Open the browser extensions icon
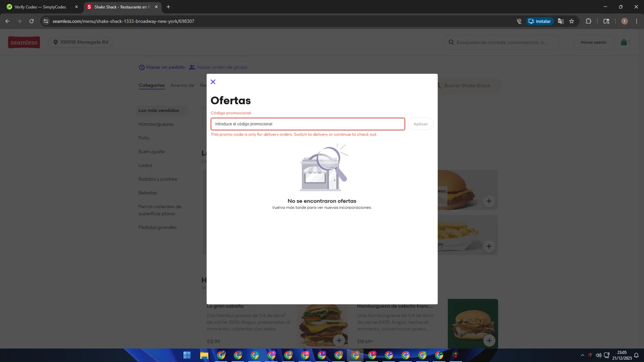 (589, 21)
